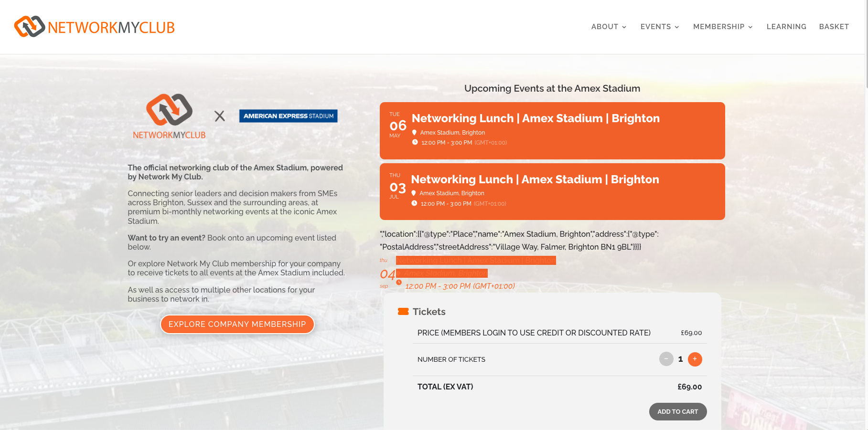Open the 03 Jul Networking Lunch event

[552, 192]
